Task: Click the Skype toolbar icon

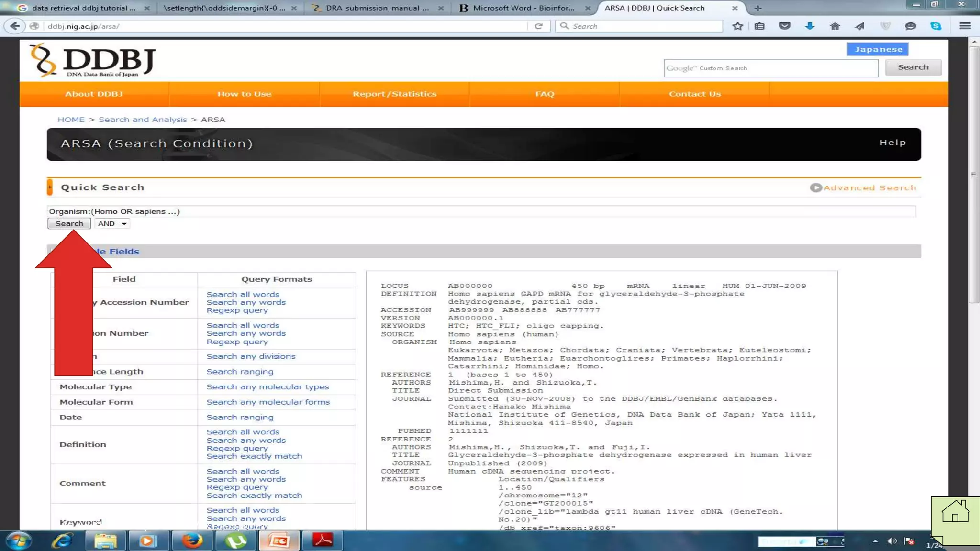Action: click(x=935, y=26)
